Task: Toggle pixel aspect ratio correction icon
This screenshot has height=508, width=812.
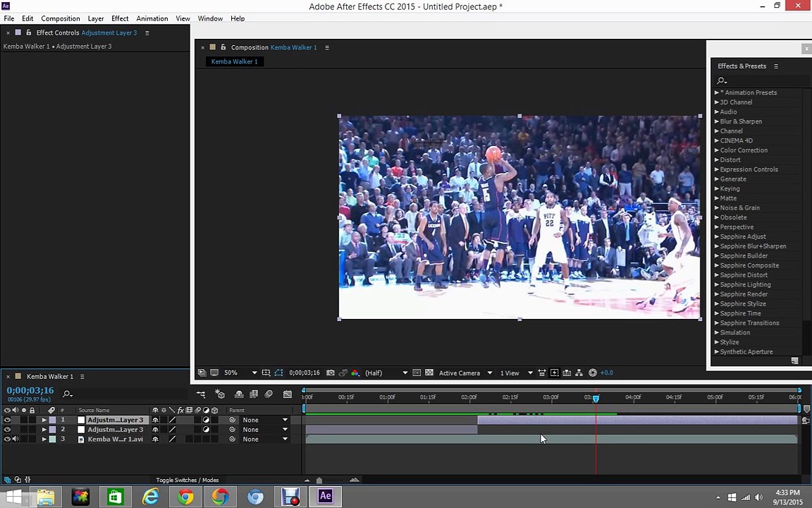Action: tap(541, 373)
